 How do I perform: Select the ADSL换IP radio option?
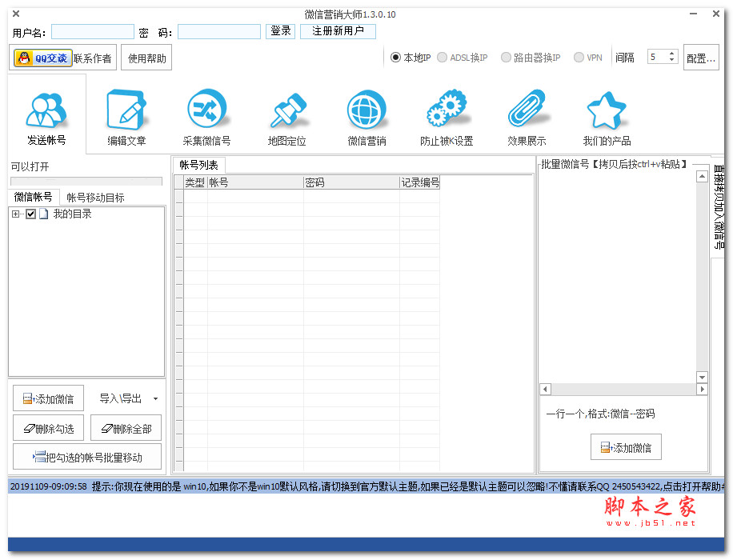pyautogui.click(x=442, y=58)
